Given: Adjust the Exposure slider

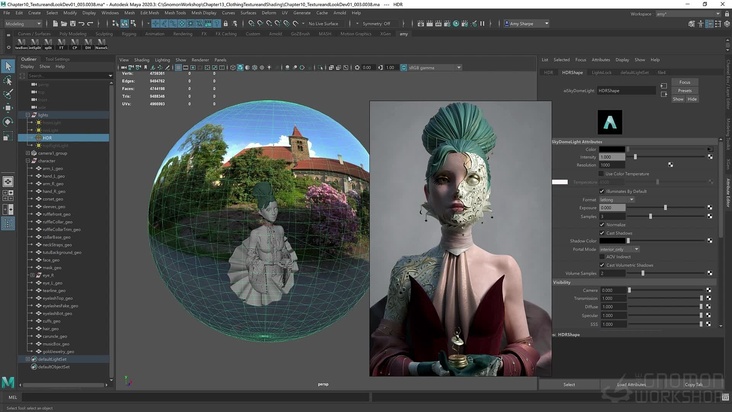Looking at the screenshot, I should click(x=665, y=207).
